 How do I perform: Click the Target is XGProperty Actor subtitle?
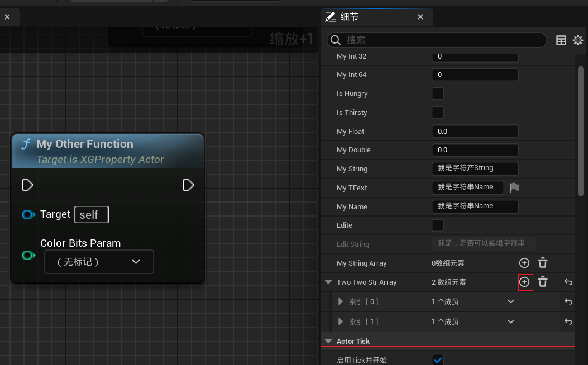tap(101, 160)
